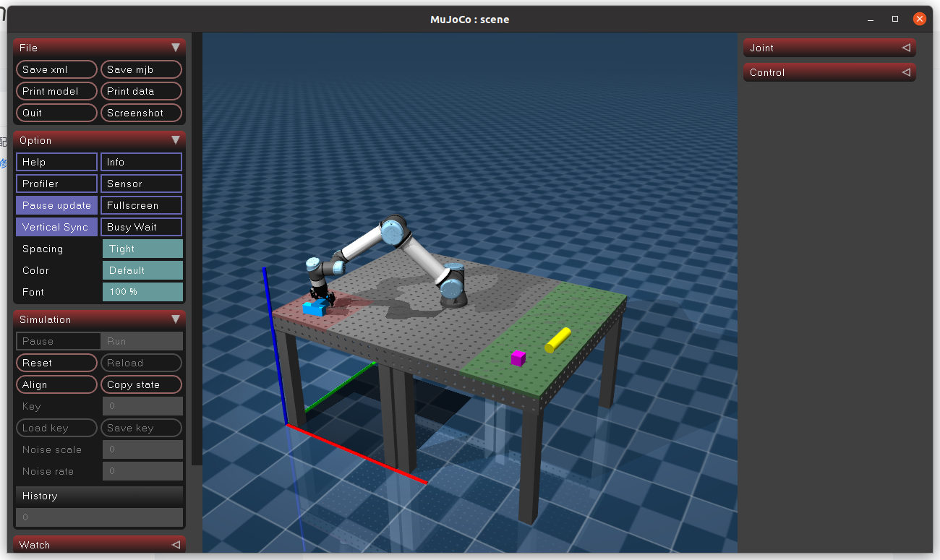Enable the Profiler display
This screenshot has height=560, width=940.
coord(56,184)
